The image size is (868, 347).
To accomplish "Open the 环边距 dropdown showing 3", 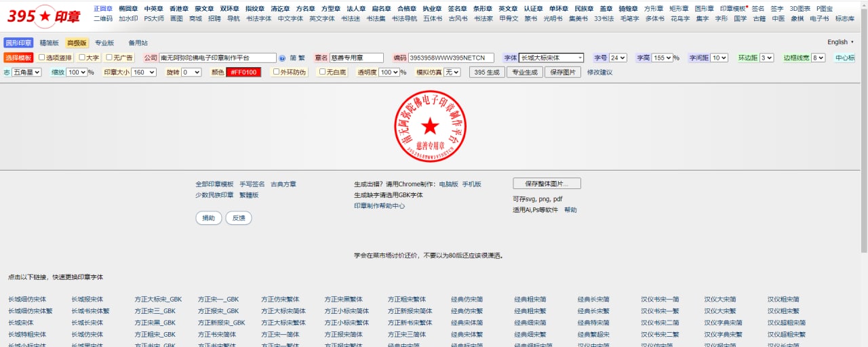I will coord(766,58).
